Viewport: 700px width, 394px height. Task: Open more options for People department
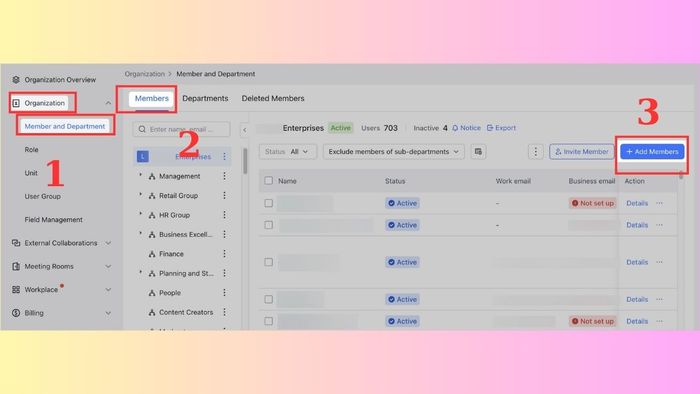[x=225, y=293]
